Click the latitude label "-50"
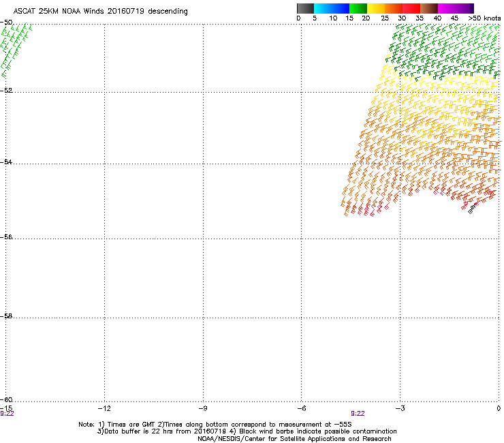The image size is (504, 443). [x=6, y=22]
